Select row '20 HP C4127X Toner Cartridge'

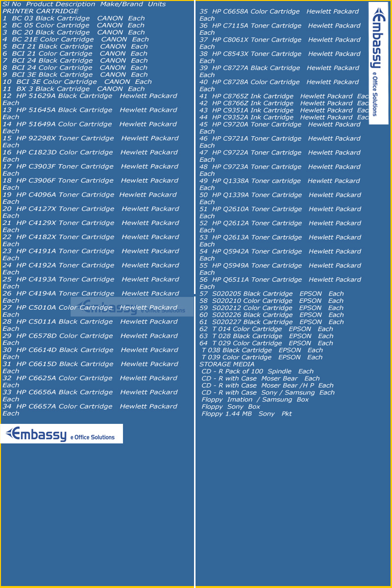(x=91, y=212)
